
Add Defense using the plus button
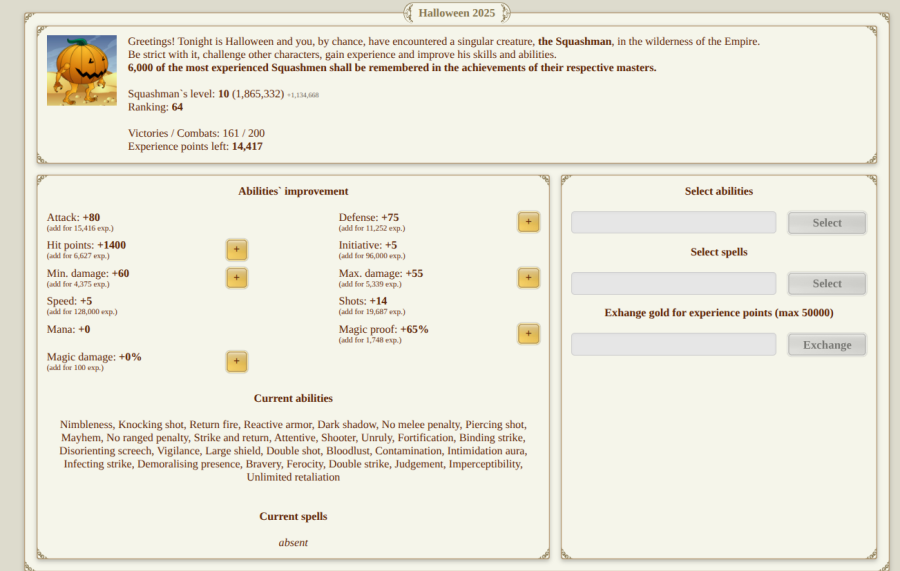[x=528, y=222]
